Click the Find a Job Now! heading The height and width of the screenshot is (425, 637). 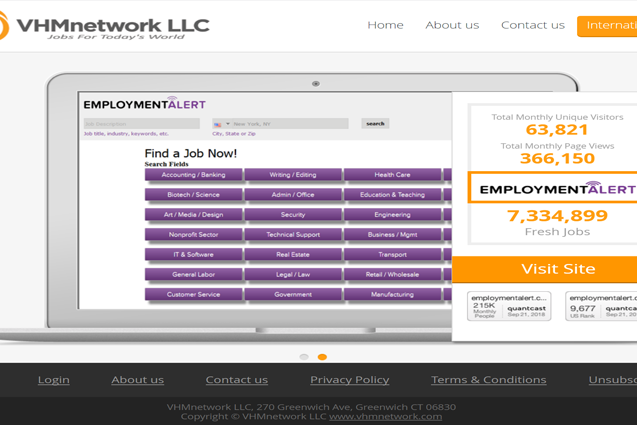click(191, 153)
